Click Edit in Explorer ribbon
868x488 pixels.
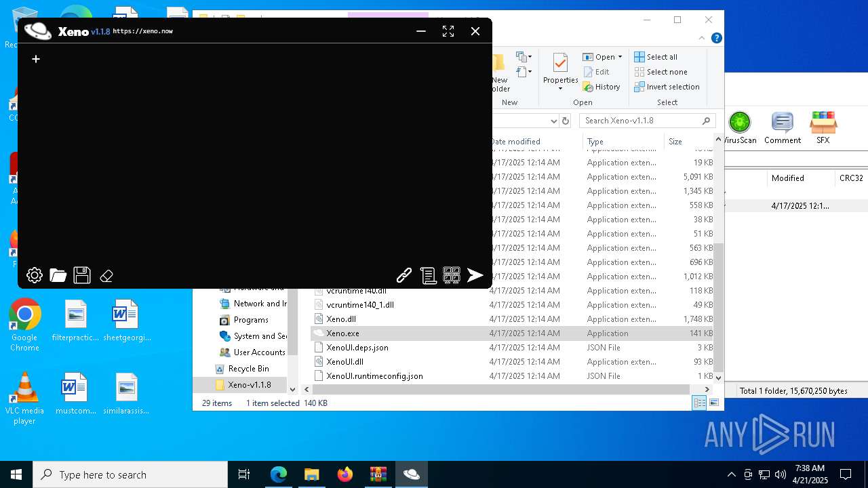click(x=596, y=72)
